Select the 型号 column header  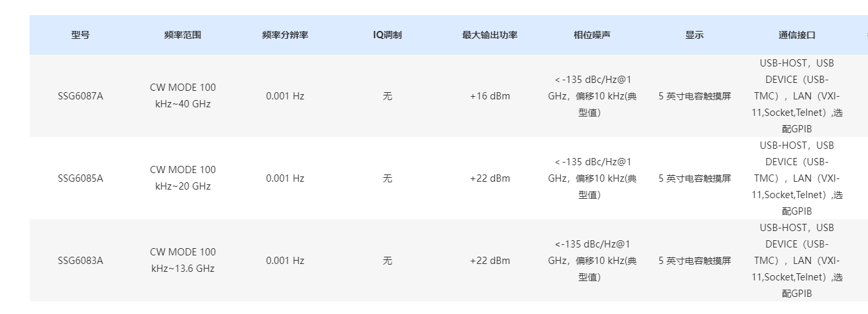point(80,35)
